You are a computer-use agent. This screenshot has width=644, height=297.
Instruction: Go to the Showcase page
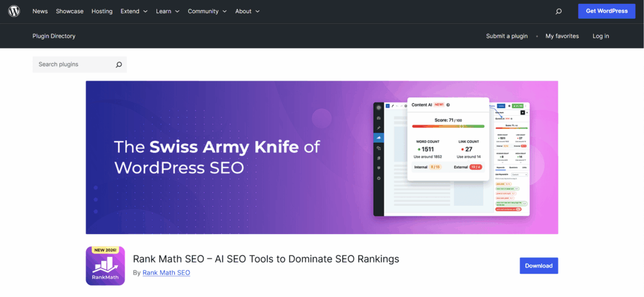[x=69, y=11]
